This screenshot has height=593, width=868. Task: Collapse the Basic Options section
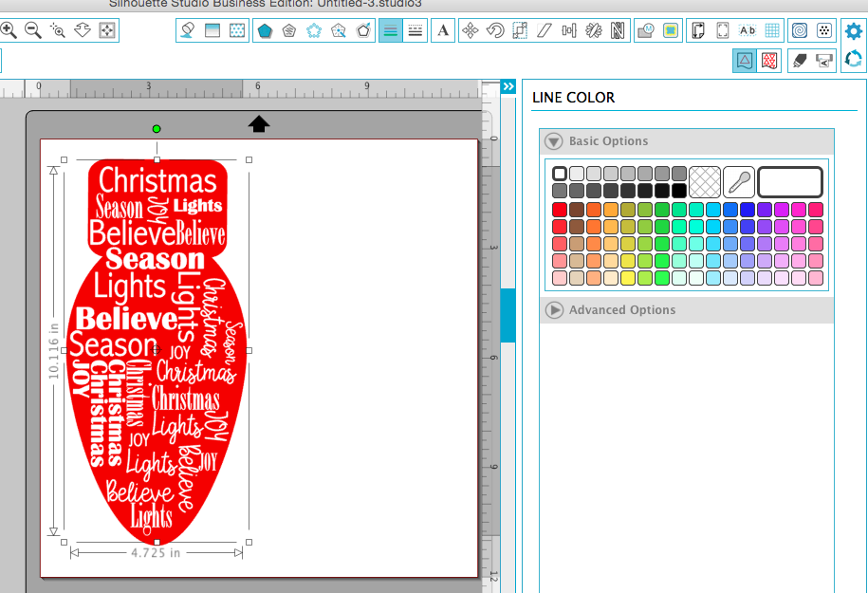[x=554, y=140]
